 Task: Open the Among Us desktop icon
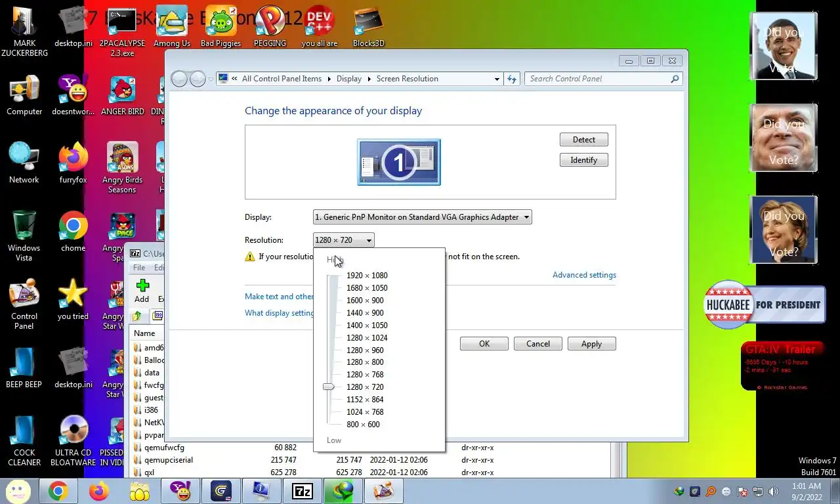(x=171, y=28)
